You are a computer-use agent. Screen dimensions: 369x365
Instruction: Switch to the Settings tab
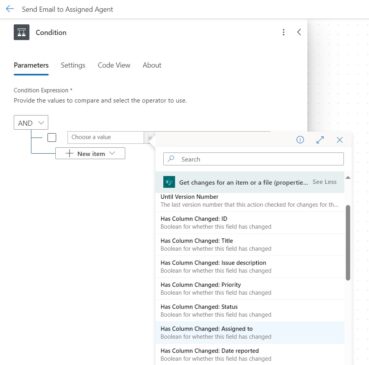tap(73, 65)
